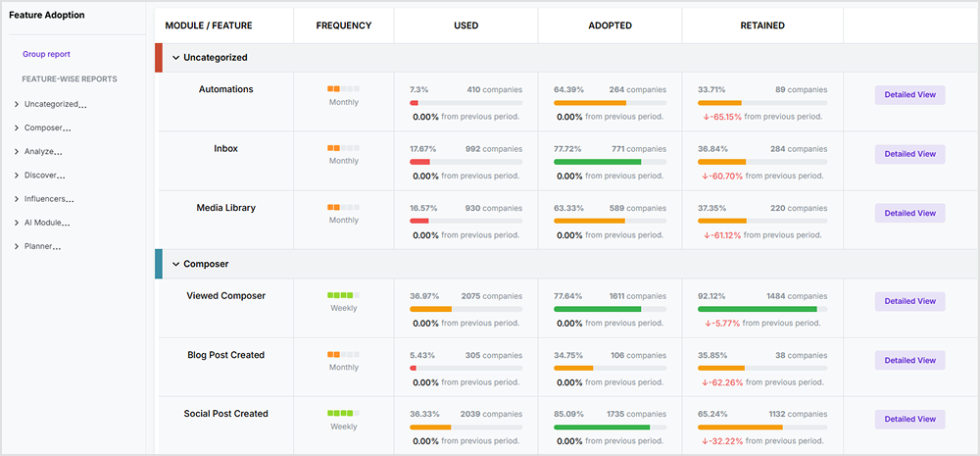Screen dimensions: 980x456
Task: Click the Viewed Composer retained progress bar
Action: [762, 309]
